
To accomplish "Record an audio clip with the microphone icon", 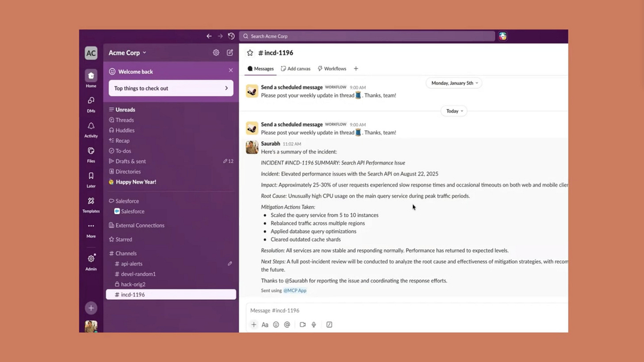I will coord(314,324).
